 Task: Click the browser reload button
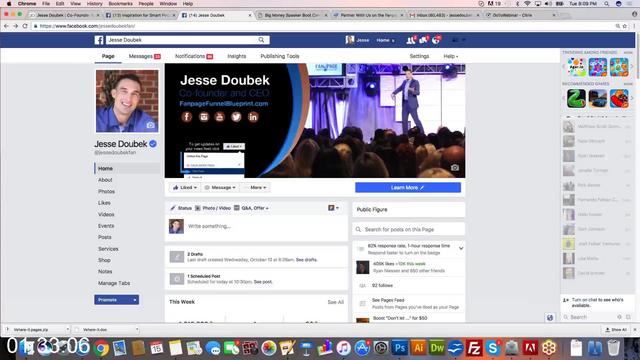tap(25, 26)
